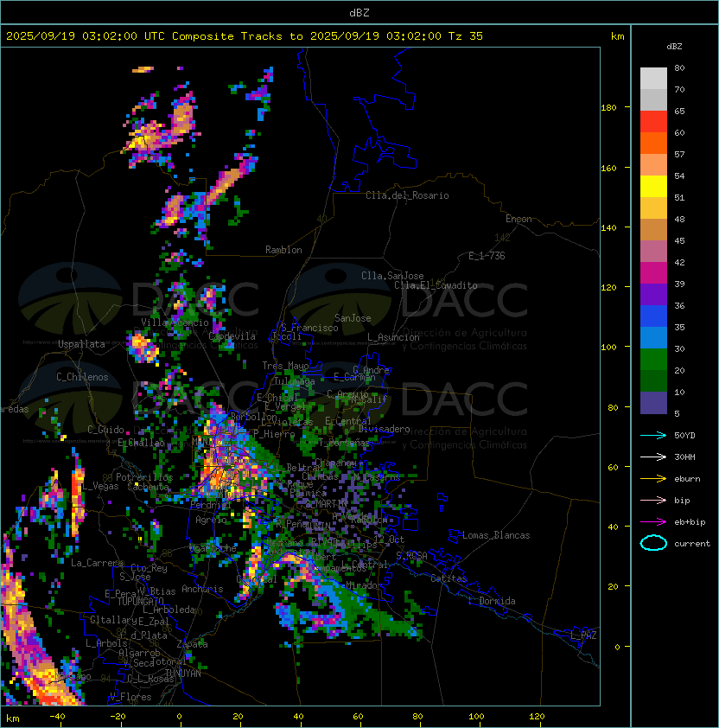
Task: Click the 'km' label at top-right of map
Action: coord(617,36)
